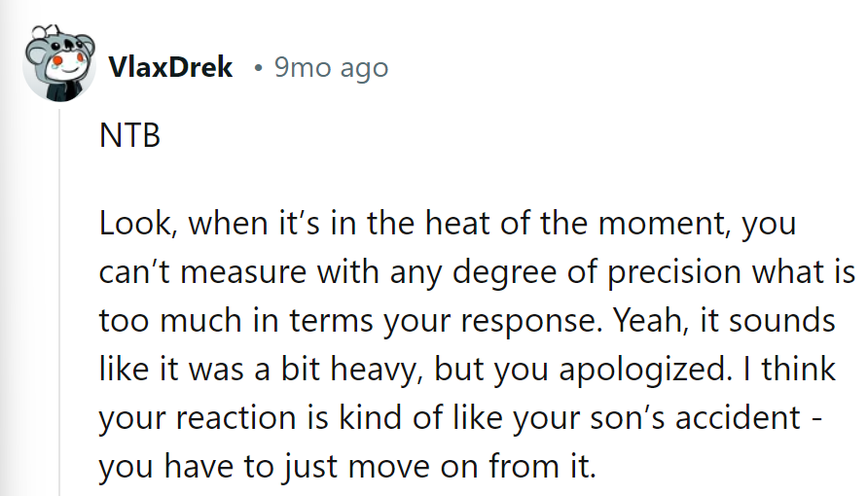
Task: Click the NTB verdict text
Action: (129, 135)
